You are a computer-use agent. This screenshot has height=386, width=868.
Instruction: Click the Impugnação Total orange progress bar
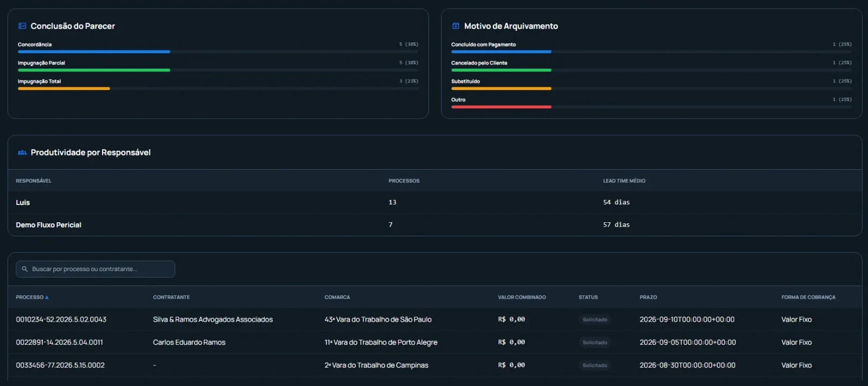click(x=64, y=88)
